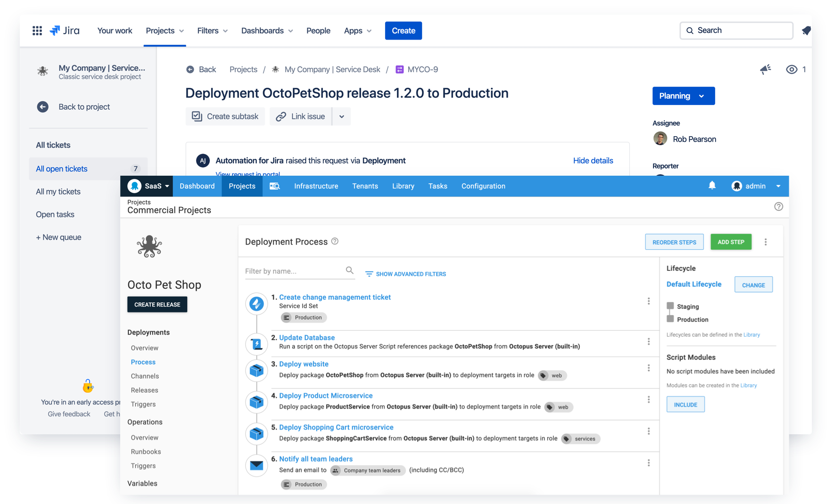
Task: Click Hide details link
Action: [x=593, y=161]
